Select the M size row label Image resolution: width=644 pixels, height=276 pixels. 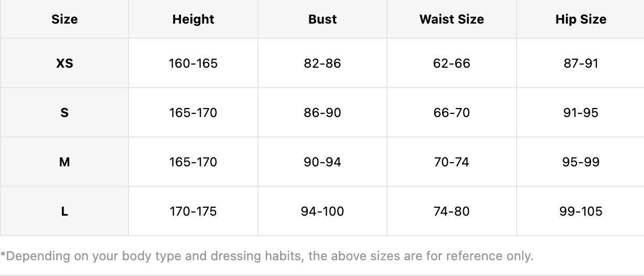click(65, 162)
